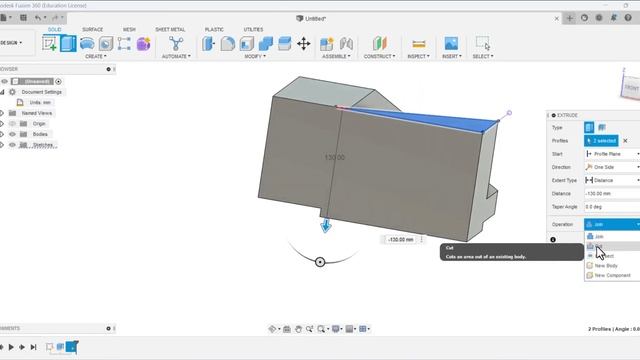The image size is (640, 360).
Task: Open the Construct dropdown menu
Action: coord(379,56)
